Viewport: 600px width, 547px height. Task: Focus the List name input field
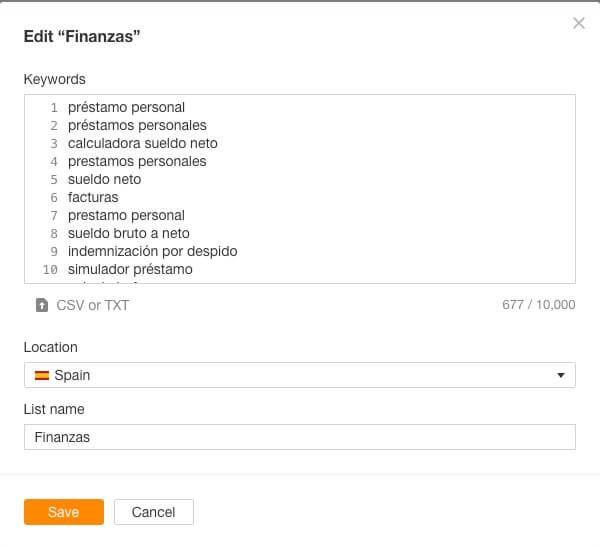click(x=299, y=437)
